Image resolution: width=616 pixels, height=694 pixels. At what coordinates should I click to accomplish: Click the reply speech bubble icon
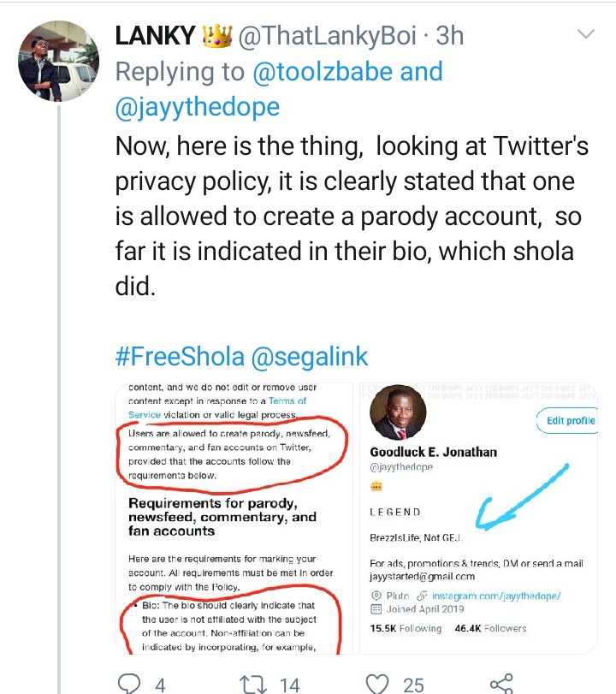(130, 682)
